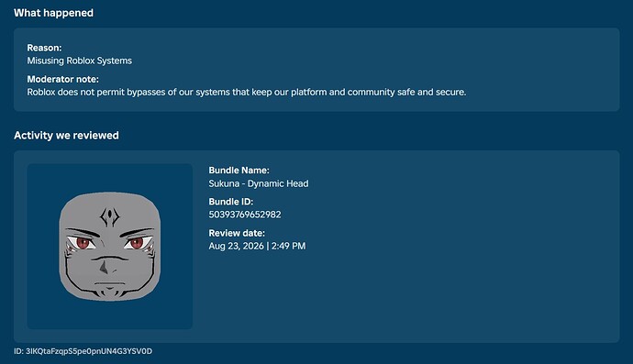Click the 'Bundle ID:' label
633x364 pixels.
pyautogui.click(x=231, y=202)
